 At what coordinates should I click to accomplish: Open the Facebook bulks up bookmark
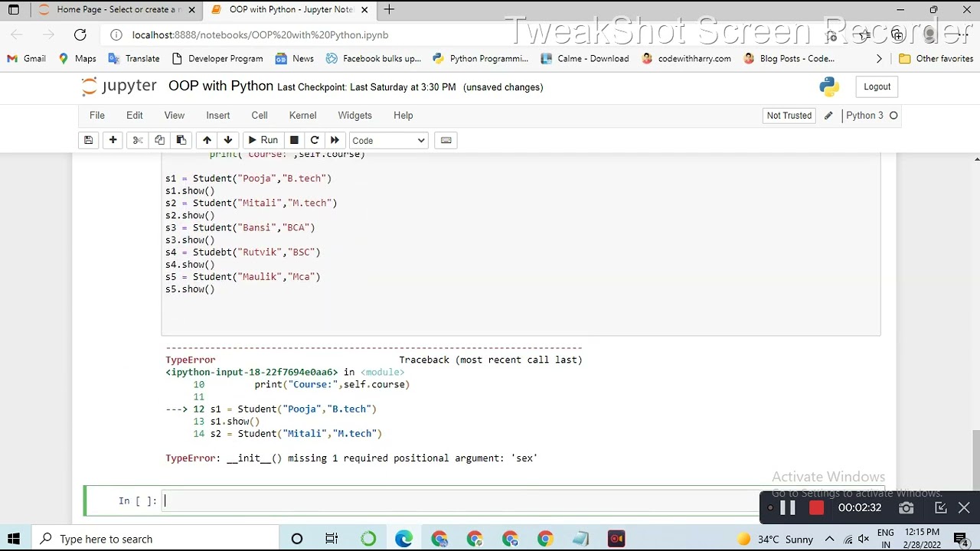pos(374,58)
